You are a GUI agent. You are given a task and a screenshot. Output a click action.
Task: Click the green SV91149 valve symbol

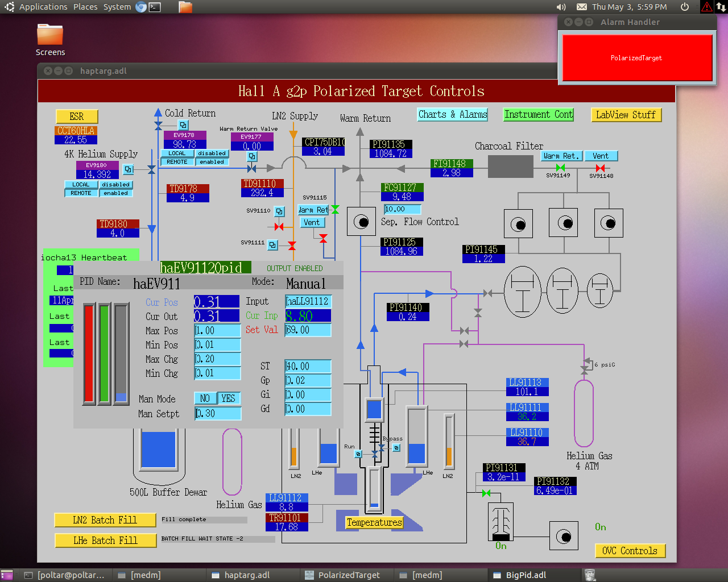[560, 168]
